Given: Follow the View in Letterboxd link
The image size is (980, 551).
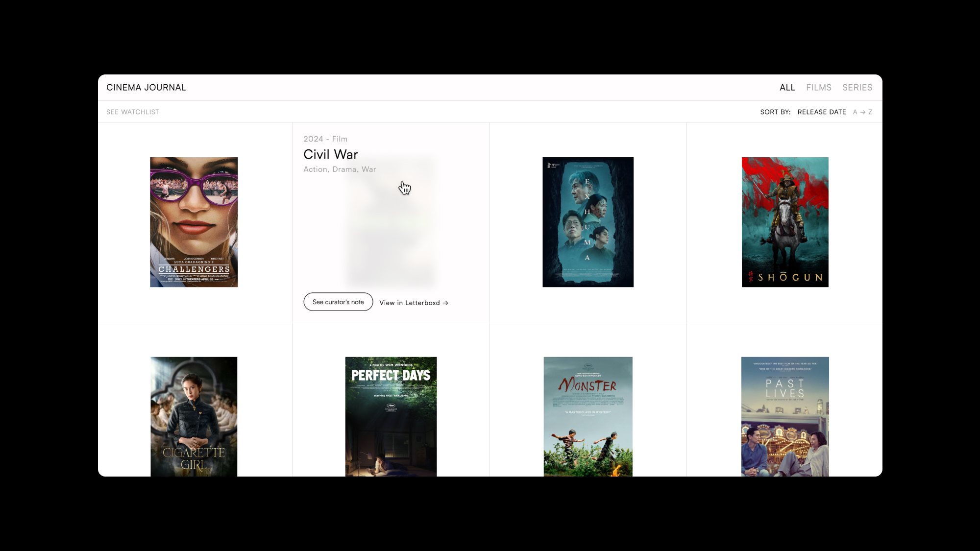Looking at the screenshot, I should pos(409,303).
